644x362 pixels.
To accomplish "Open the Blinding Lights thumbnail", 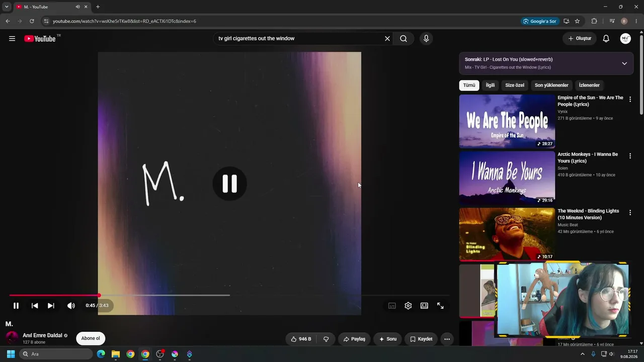I will click(x=507, y=235).
